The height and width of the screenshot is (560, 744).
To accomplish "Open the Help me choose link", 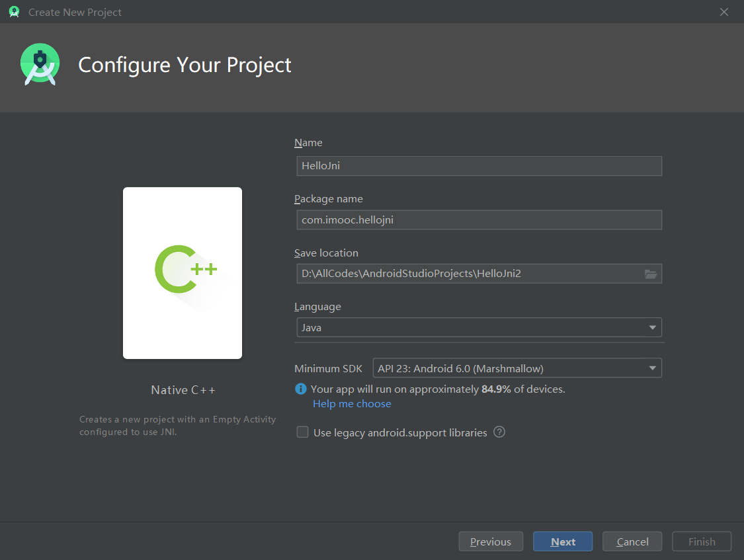I will point(352,403).
